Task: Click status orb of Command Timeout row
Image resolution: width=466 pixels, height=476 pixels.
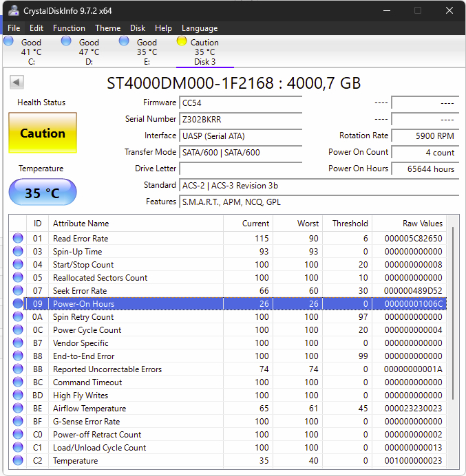Action: [18, 382]
